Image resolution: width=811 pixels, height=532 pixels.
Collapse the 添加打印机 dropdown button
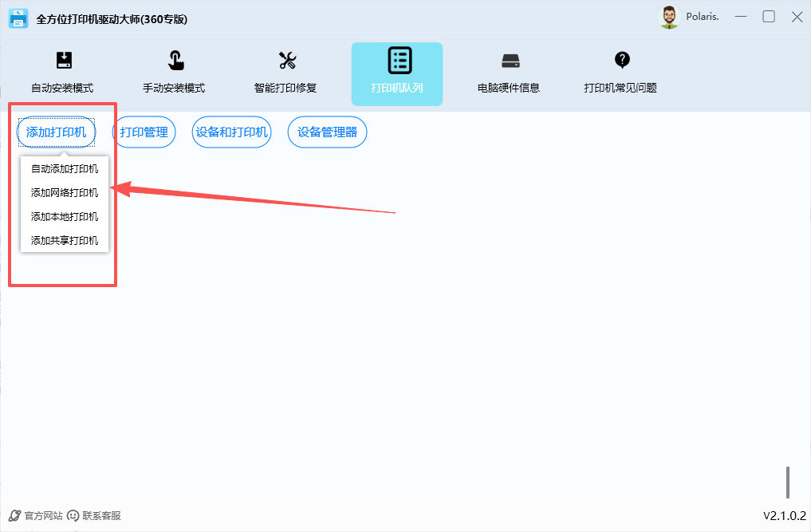point(56,132)
